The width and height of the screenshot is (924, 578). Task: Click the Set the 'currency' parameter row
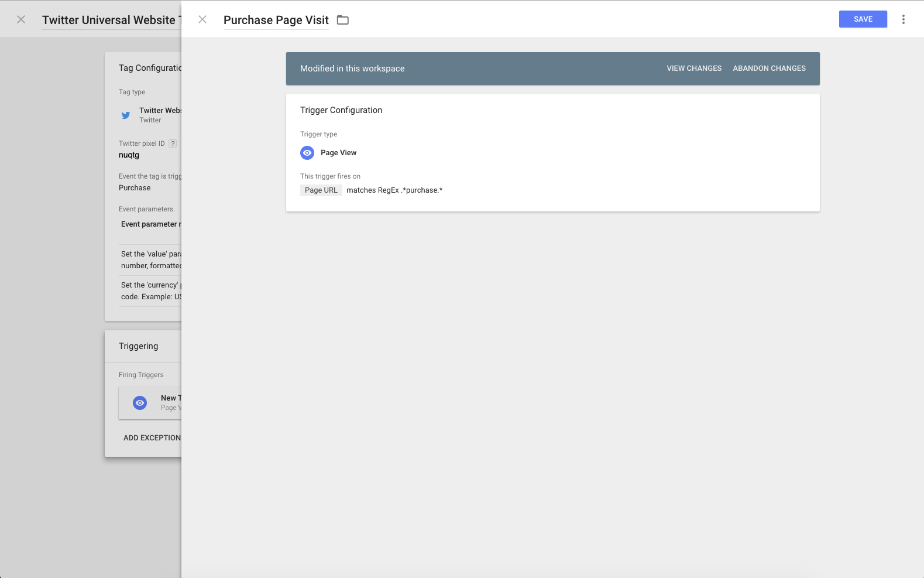151,291
